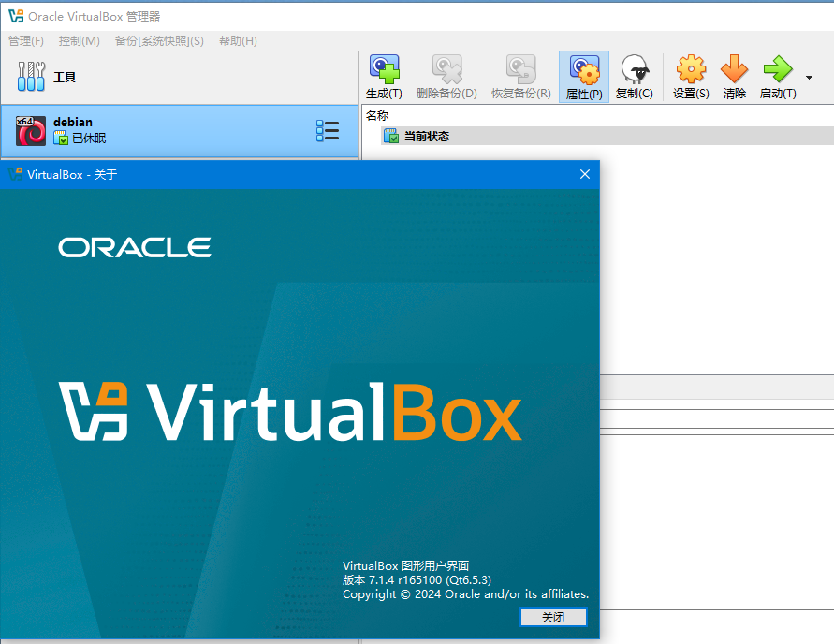Open the 管理(F) menu
The height and width of the screenshot is (644, 834).
(26, 41)
